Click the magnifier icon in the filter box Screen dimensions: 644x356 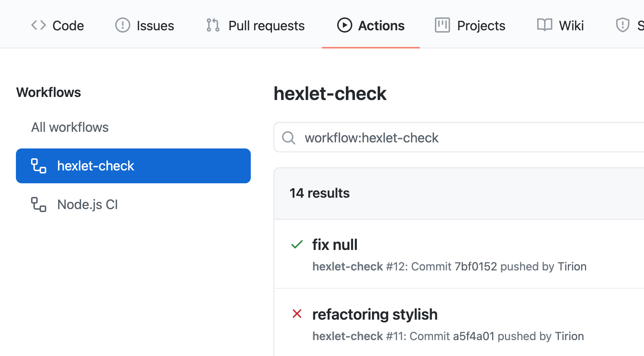(x=289, y=138)
